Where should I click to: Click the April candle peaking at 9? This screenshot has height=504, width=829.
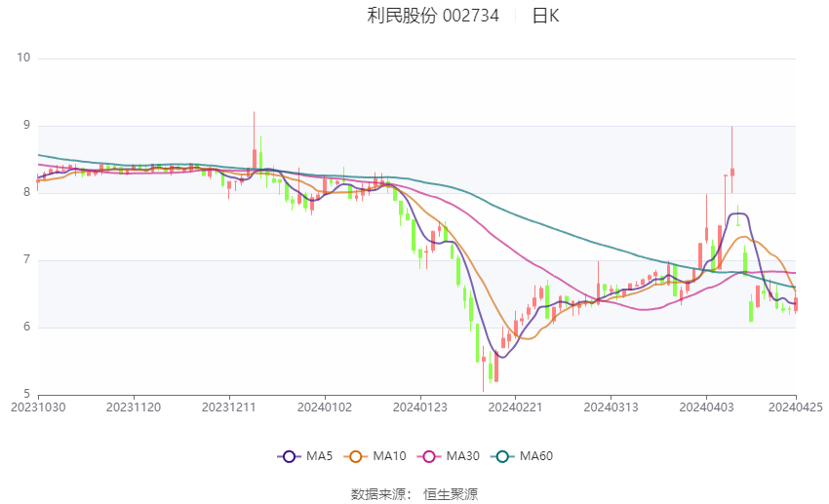pyautogui.click(x=731, y=171)
